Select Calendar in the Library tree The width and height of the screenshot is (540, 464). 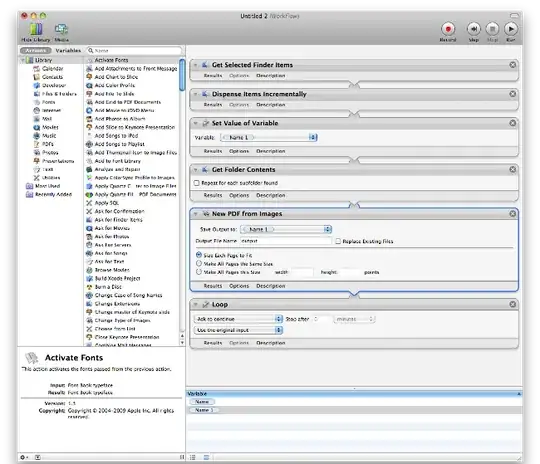pyautogui.click(x=52, y=69)
